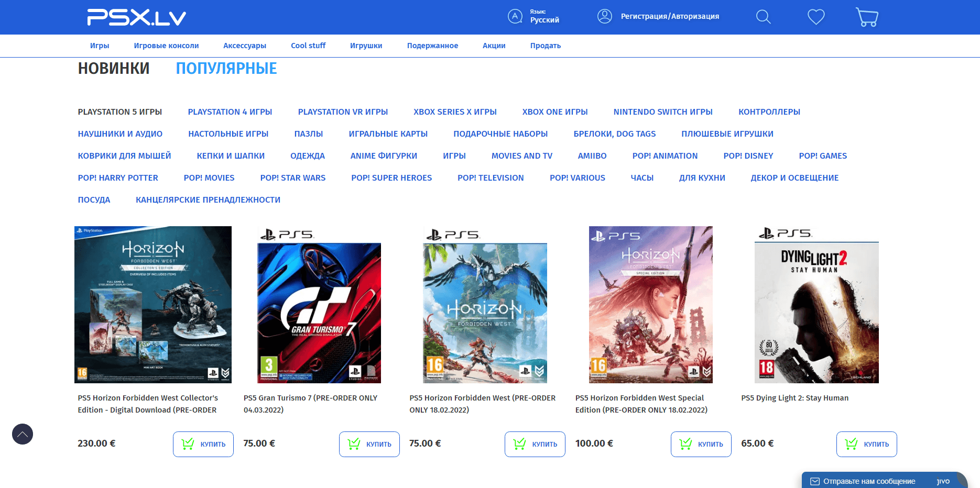This screenshot has width=980, height=488.
Task: Select КОВРИКИ ДЛЯ МЫШЕЙ category
Action: coord(124,156)
